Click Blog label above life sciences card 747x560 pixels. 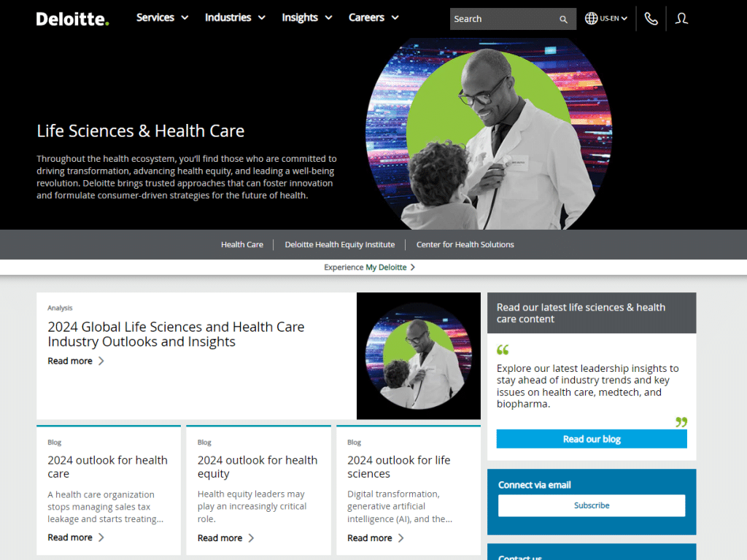(x=354, y=443)
